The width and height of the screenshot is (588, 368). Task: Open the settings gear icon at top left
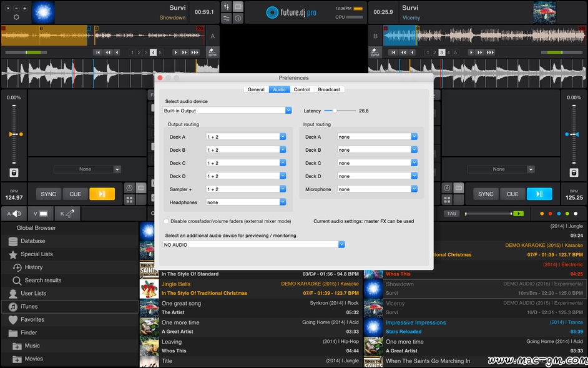coord(16,17)
